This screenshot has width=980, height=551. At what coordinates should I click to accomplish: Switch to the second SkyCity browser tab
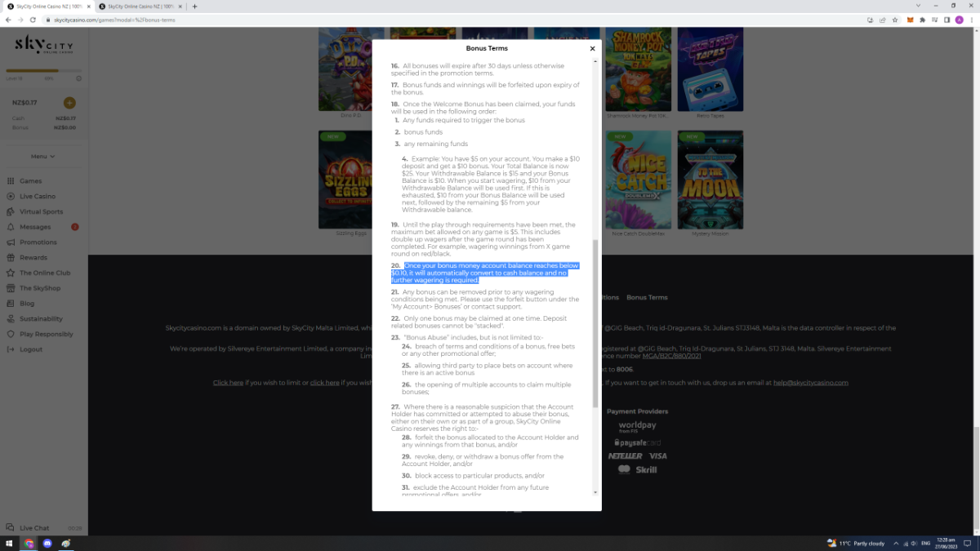click(140, 6)
